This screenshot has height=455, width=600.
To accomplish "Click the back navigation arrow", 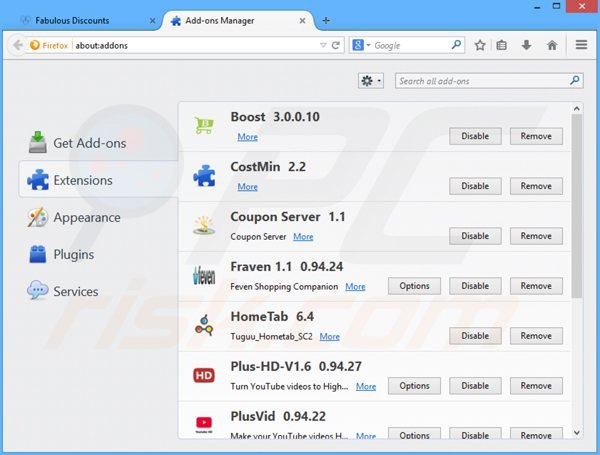I will tap(17, 45).
